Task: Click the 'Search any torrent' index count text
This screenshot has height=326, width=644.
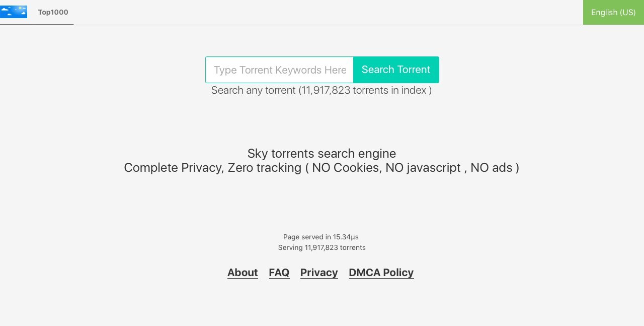Action: (321, 90)
